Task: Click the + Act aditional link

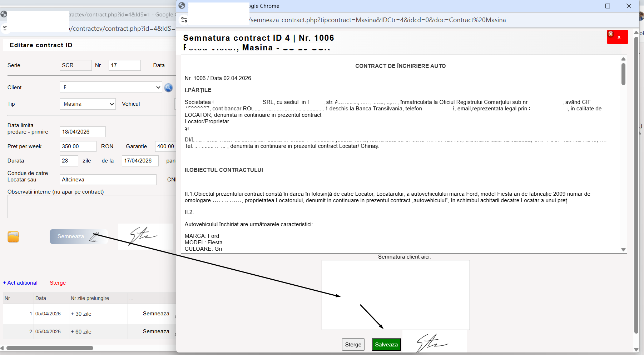Action: pos(20,283)
